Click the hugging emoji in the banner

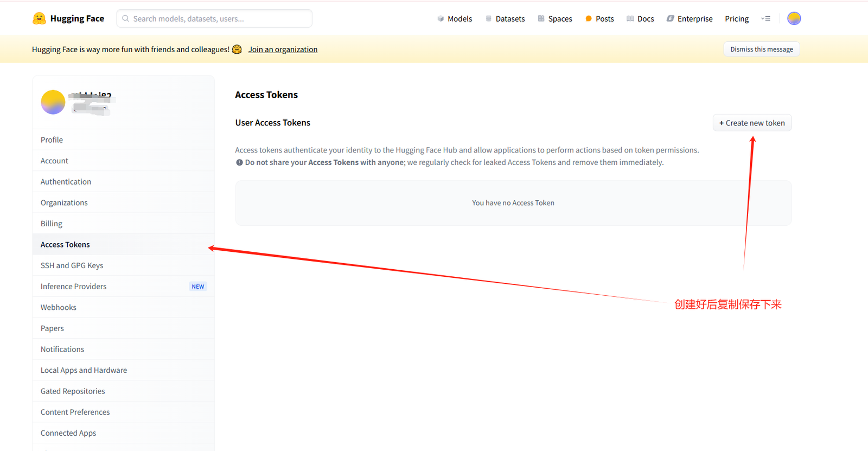237,49
